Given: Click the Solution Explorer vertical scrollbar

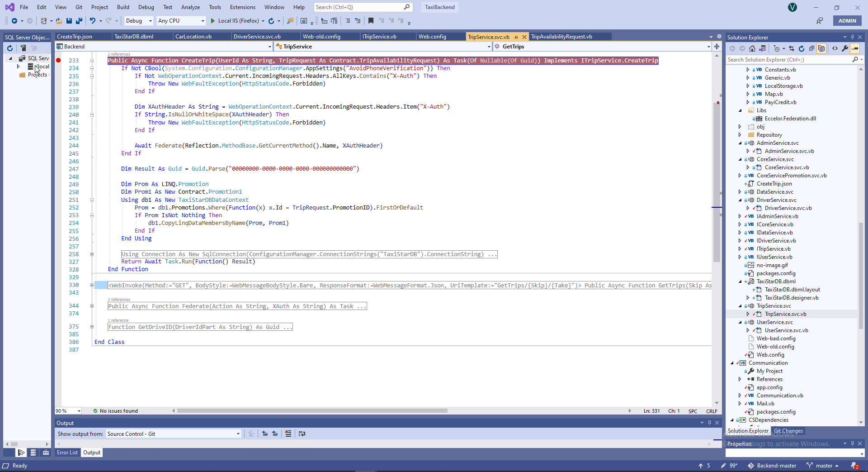Looking at the screenshot, I should click(x=861, y=276).
